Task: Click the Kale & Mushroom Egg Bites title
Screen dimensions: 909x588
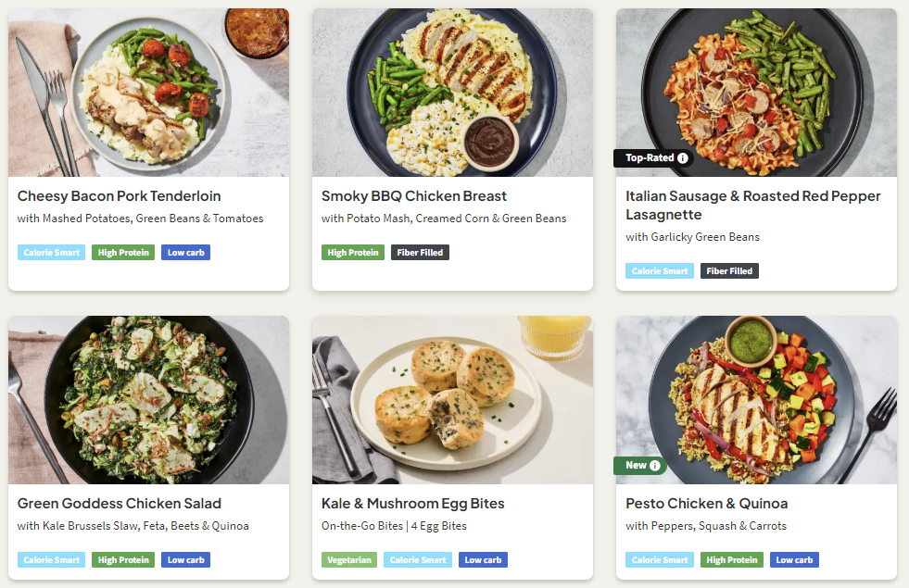Action: coord(412,504)
